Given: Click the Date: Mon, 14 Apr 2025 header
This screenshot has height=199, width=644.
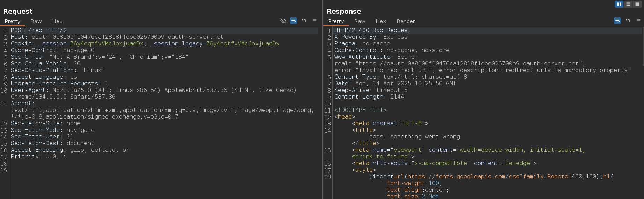Looking at the screenshot, I should (x=395, y=84).
